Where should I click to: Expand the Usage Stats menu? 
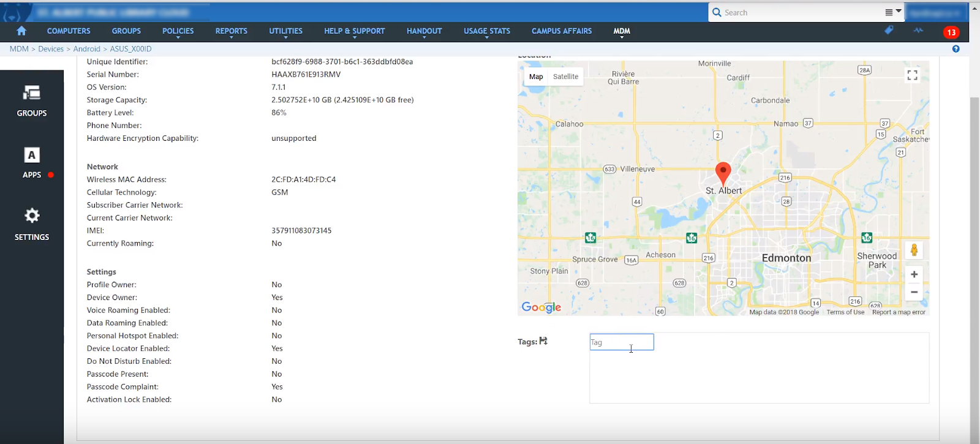pyautogui.click(x=486, y=32)
